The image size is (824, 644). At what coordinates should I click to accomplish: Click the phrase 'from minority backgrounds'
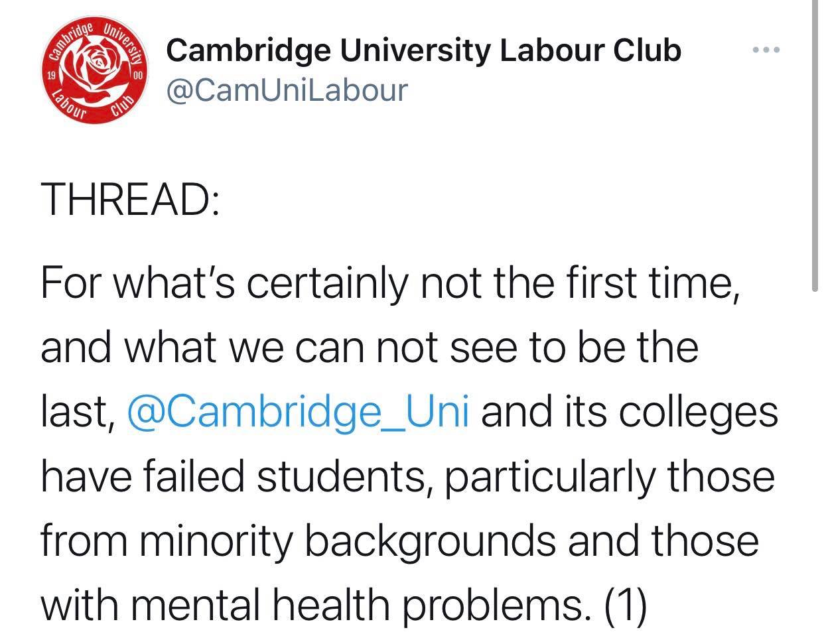click(299, 541)
